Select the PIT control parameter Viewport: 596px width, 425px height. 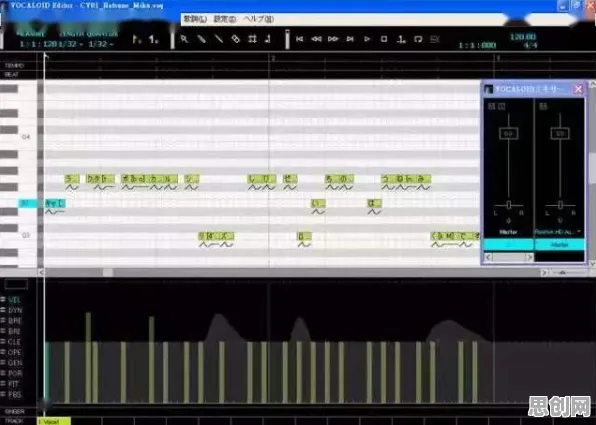[13, 384]
